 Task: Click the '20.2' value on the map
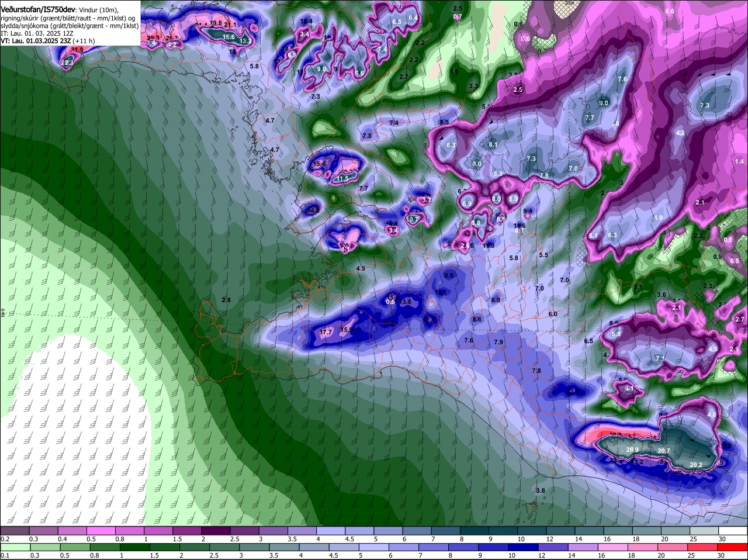coord(696,465)
